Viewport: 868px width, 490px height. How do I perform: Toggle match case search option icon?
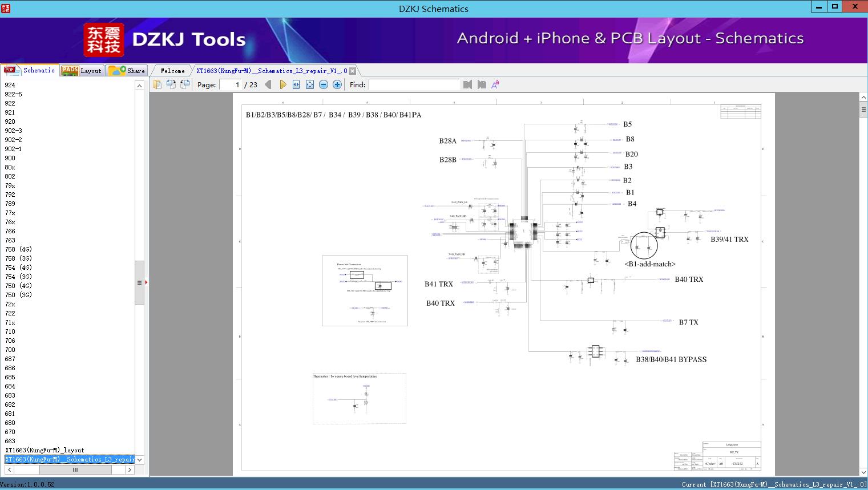[x=495, y=84]
